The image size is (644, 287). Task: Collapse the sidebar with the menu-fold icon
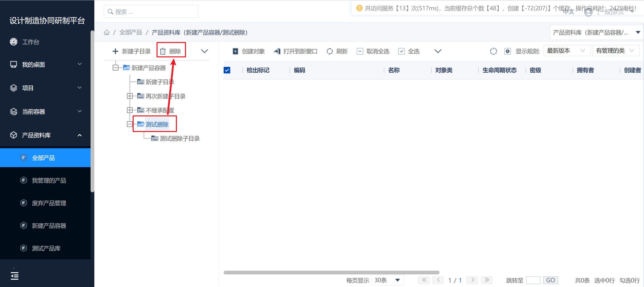[x=15, y=276]
